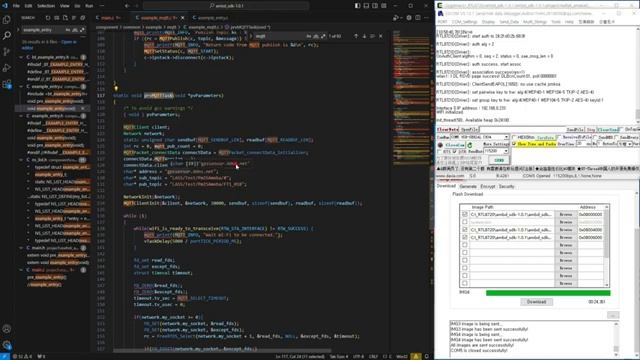Viewport: 640px width, 360px height.
Task: Open the BaudRate dropdown showing 115200
Action: (x=506, y=151)
